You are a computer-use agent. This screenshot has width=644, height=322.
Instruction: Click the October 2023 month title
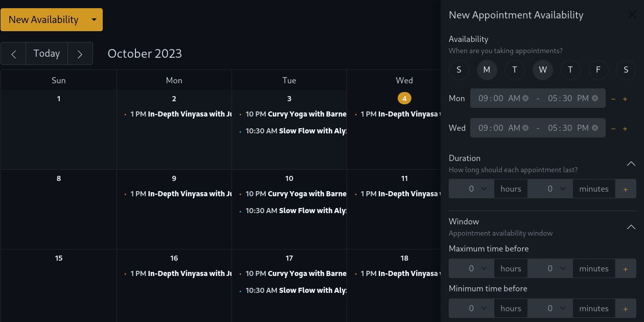[145, 54]
